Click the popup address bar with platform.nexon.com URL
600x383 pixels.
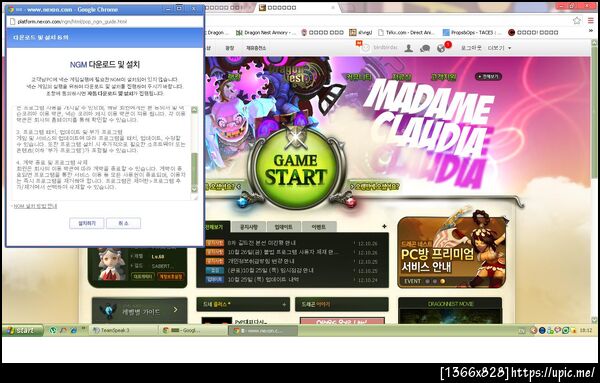click(105, 22)
